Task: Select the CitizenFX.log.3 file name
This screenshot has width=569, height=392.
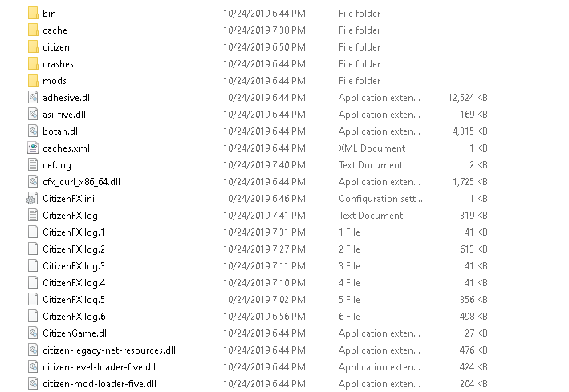Action: pos(74,266)
